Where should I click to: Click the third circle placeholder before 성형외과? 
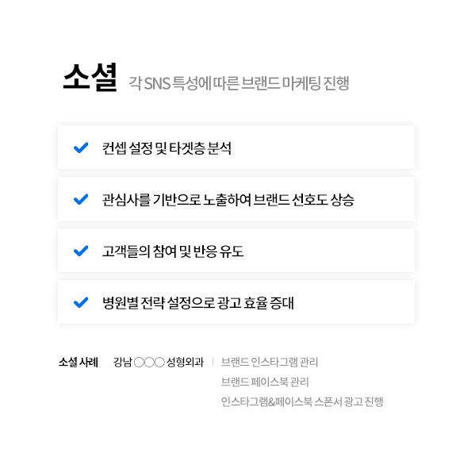[159, 363]
